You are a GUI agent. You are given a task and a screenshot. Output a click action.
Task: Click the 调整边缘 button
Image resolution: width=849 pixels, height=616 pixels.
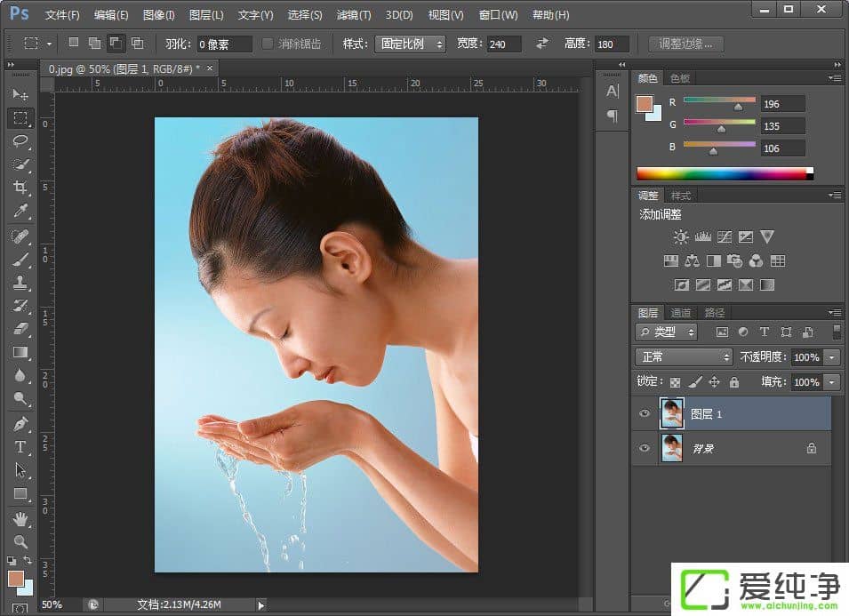coord(685,44)
